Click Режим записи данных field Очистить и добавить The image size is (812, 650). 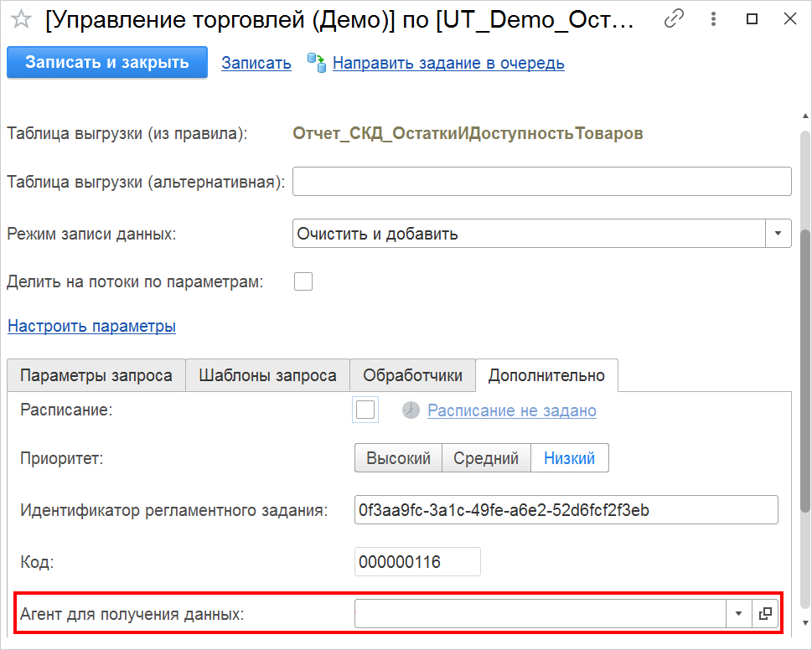coord(529,234)
